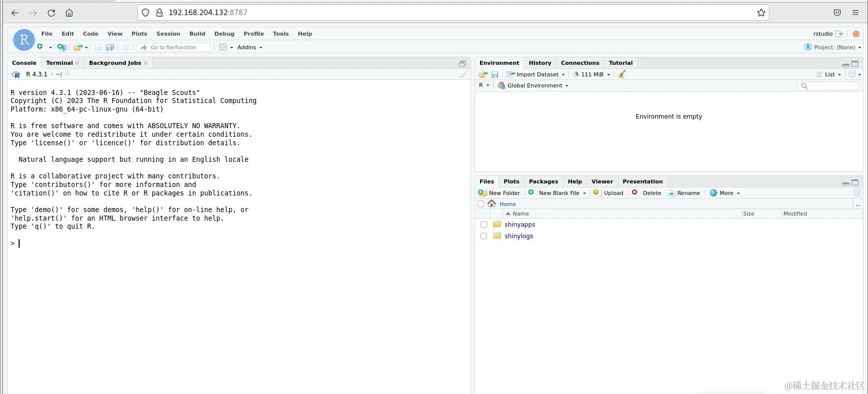The image size is (868, 394).
Task: Click the R version icon in console
Action: (x=16, y=74)
